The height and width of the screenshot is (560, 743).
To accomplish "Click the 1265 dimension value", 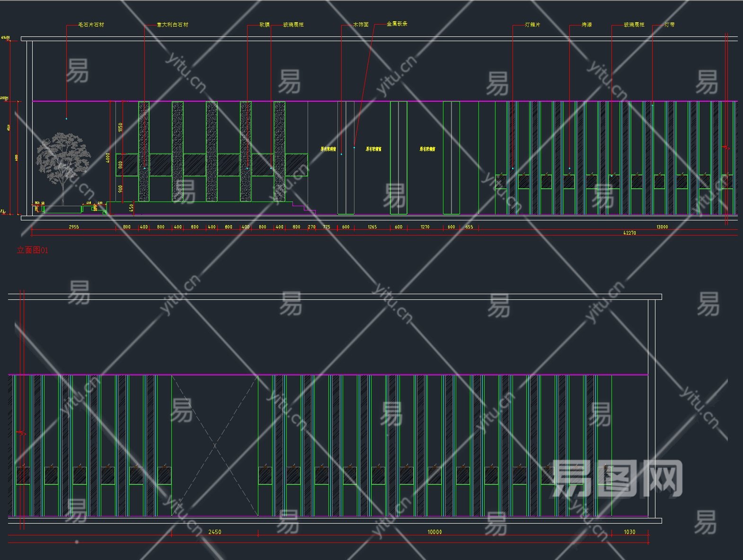I will (x=372, y=227).
